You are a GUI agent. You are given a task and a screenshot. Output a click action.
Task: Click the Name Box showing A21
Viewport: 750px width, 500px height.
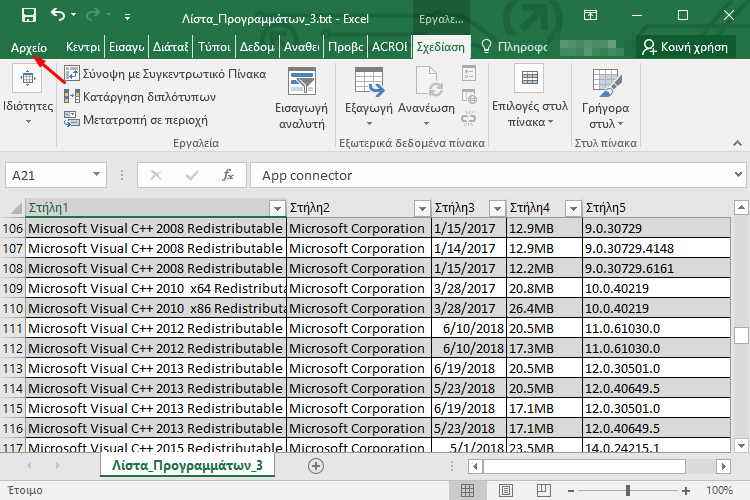tap(48, 175)
